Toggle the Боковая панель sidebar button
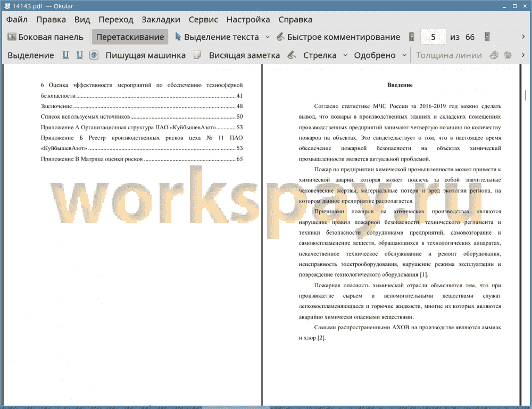Image resolution: width=532 pixels, height=409 pixels. tap(45, 37)
